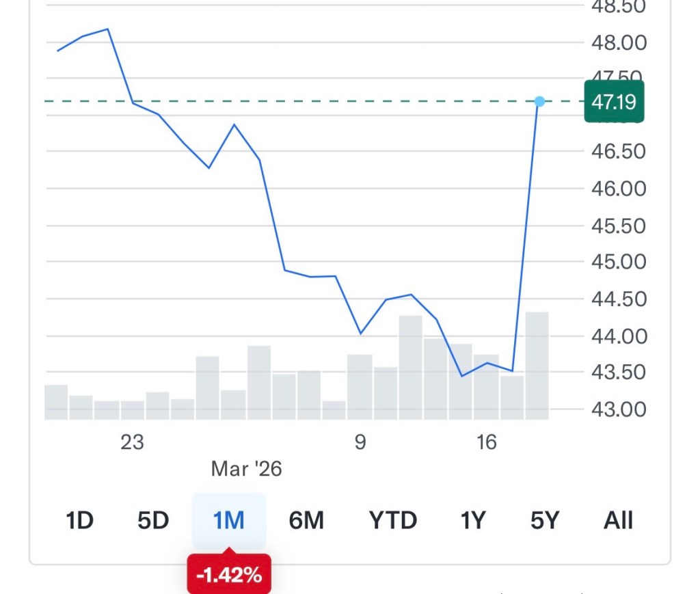Choose the YTD time range
700x594 pixels.
coord(393,521)
